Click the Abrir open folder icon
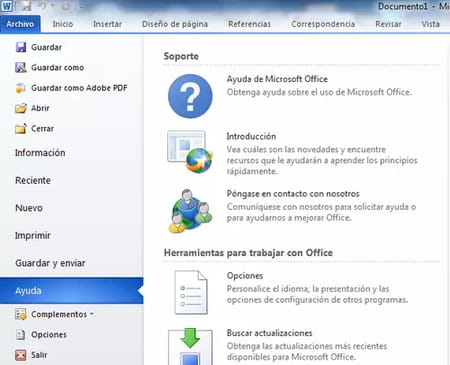Screen dimensions: 450x365 point(21,108)
